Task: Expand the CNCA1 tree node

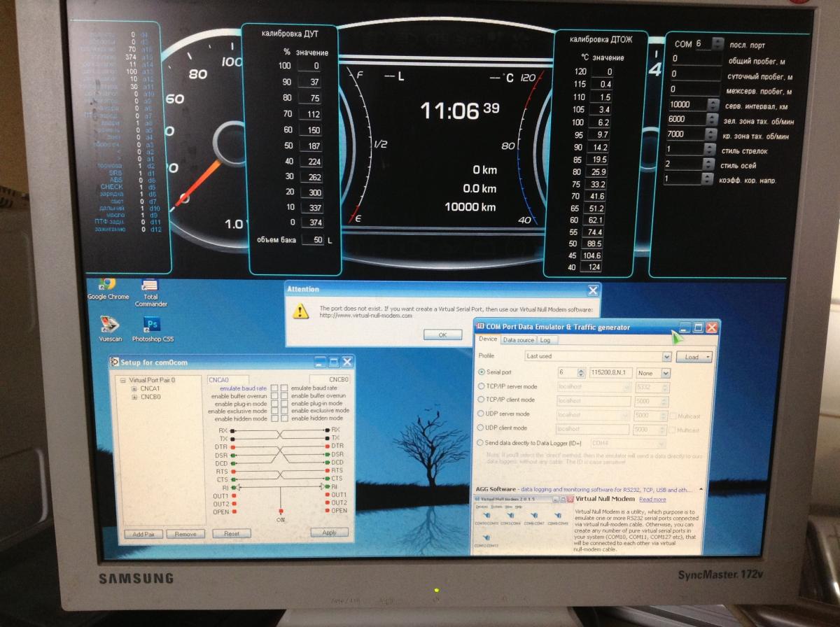Action: (134, 388)
